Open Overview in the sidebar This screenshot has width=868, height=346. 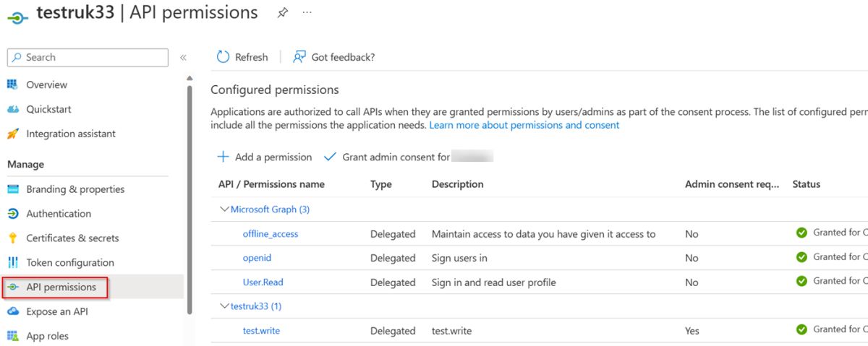tap(47, 85)
